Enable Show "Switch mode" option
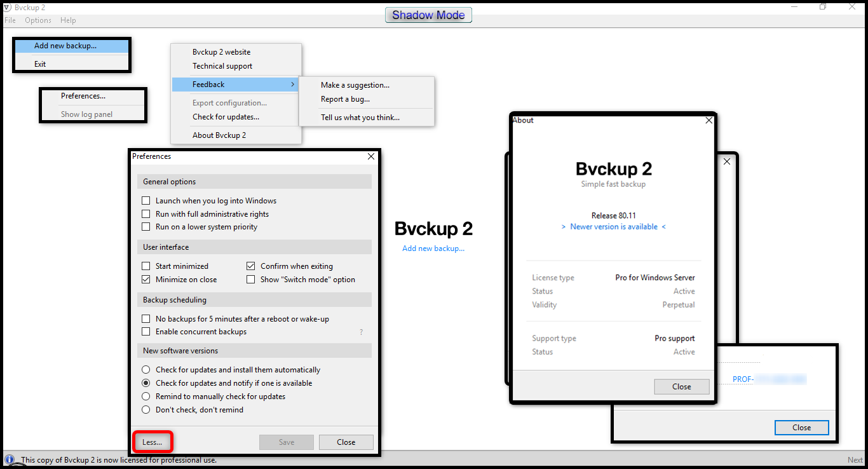Screen dimensions: 868x469 point(251,280)
